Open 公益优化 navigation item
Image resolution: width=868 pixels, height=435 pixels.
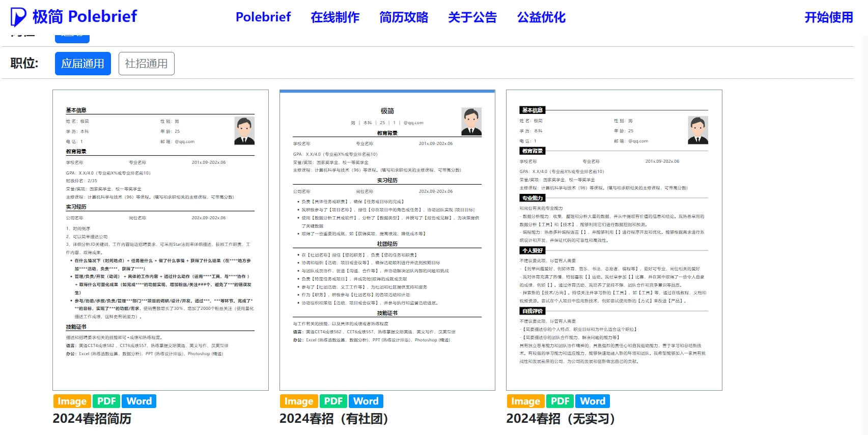(541, 17)
